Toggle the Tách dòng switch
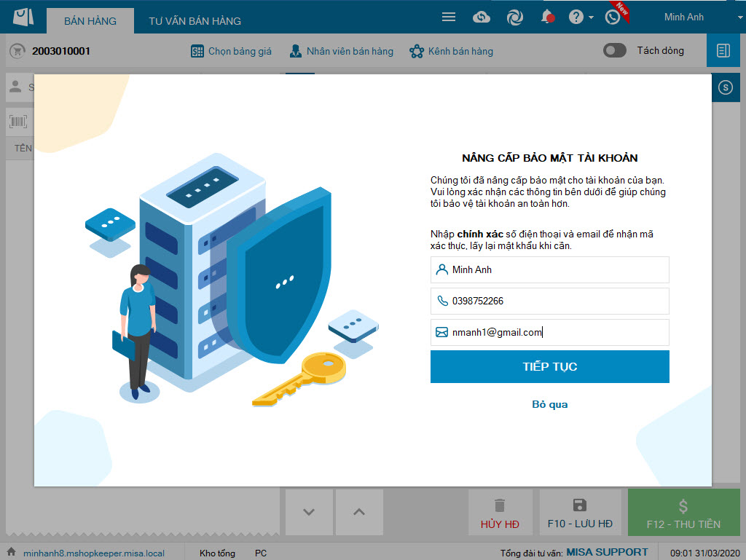 coord(615,50)
